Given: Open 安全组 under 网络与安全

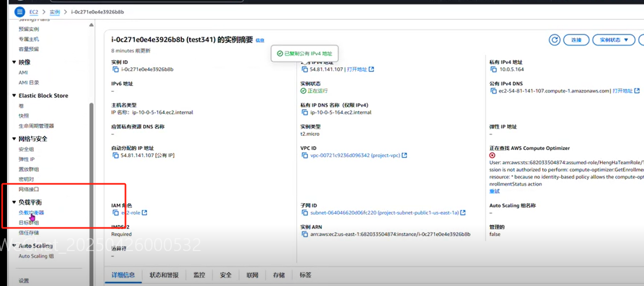Looking at the screenshot, I should [x=26, y=149].
